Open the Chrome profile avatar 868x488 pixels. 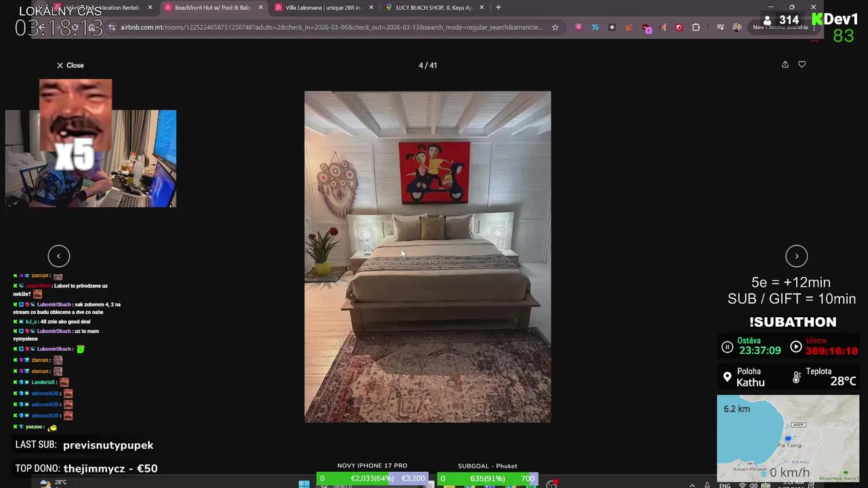click(x=737, y=28)
